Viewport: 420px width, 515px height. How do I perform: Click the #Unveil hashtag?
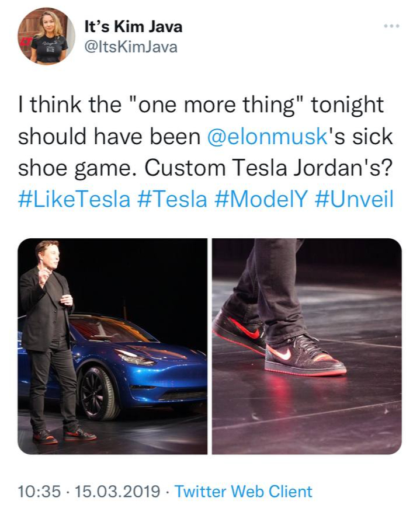pyautogui.click(x=354, y=199)
